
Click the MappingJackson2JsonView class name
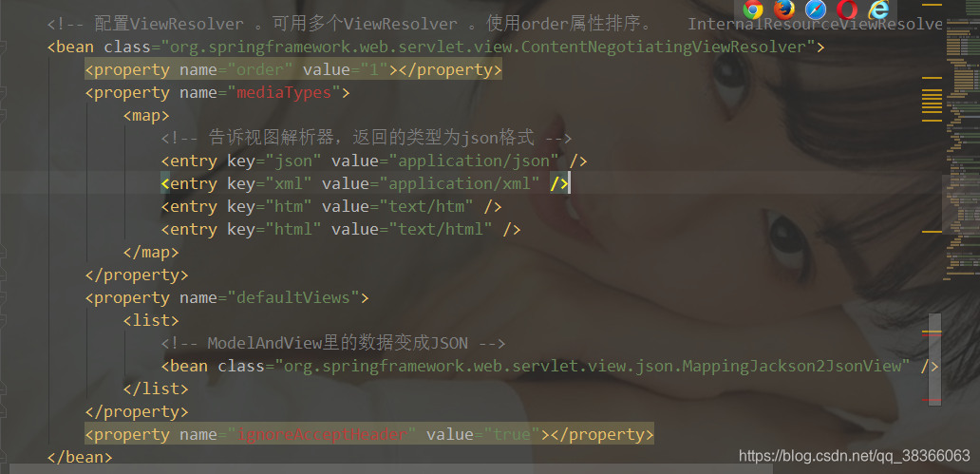(791, 366)
